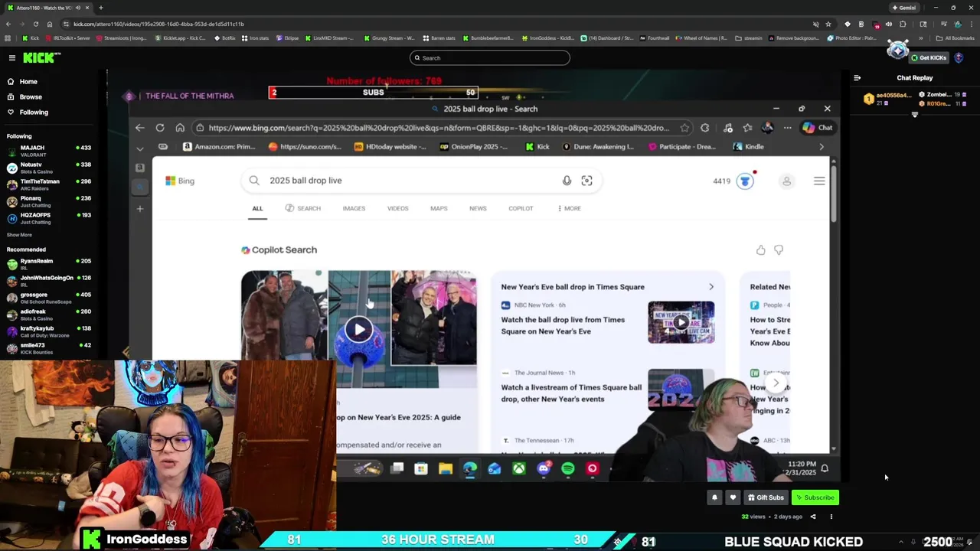
Task: Open the Kick hamburger sidebar menu
Action: pyautogui.click(x=11, y=58)
